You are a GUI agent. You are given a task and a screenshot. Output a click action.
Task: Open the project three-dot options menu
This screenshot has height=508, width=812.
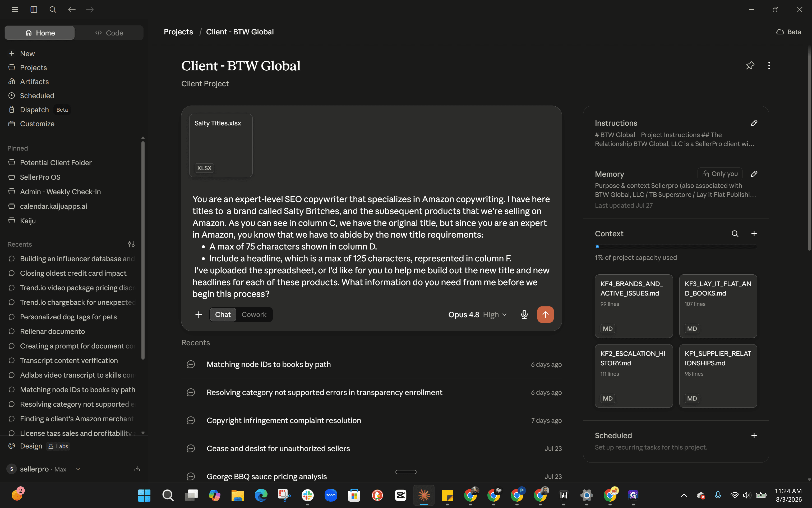[x=769, y=66]
